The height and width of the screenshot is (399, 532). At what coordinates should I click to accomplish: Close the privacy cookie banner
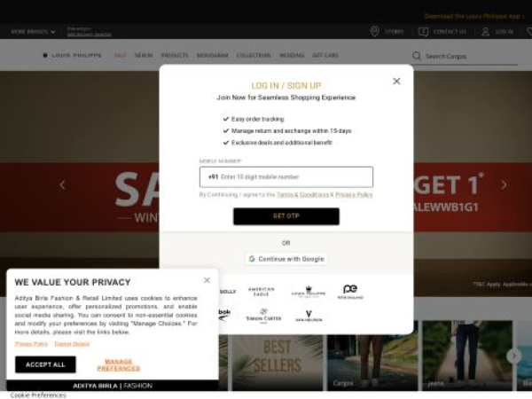[x=207, y=280]
